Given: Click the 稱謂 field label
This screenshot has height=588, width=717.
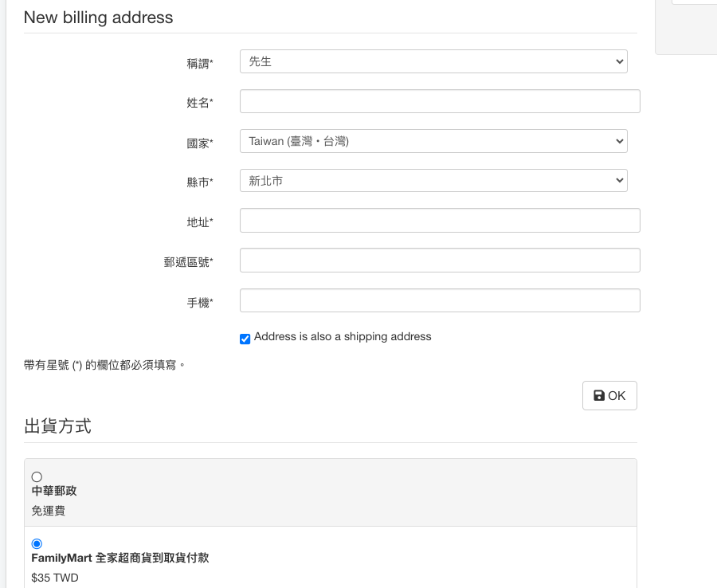Looking at the screenshot, I should click(199, 63).
